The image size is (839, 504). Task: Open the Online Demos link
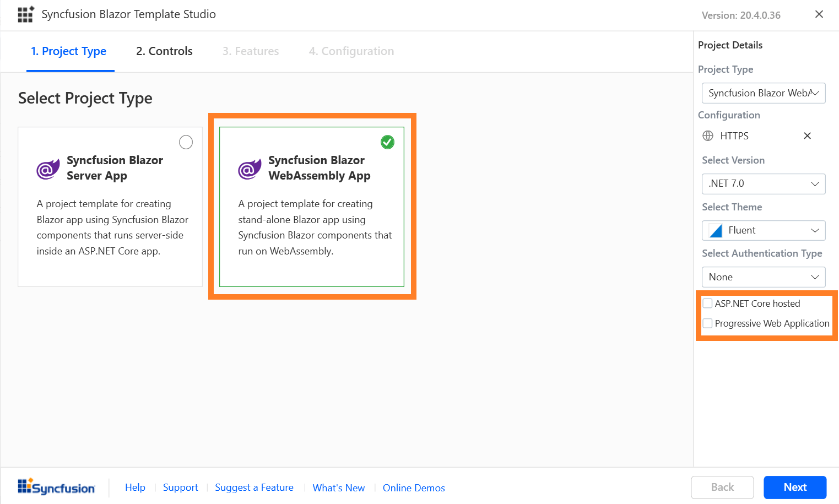(414, 488)
